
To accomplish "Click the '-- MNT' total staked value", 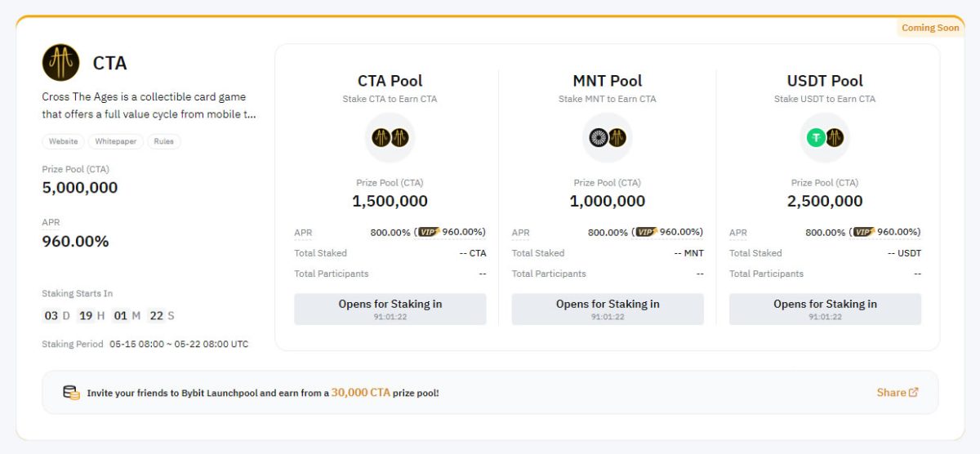I will tap(689, 253).
